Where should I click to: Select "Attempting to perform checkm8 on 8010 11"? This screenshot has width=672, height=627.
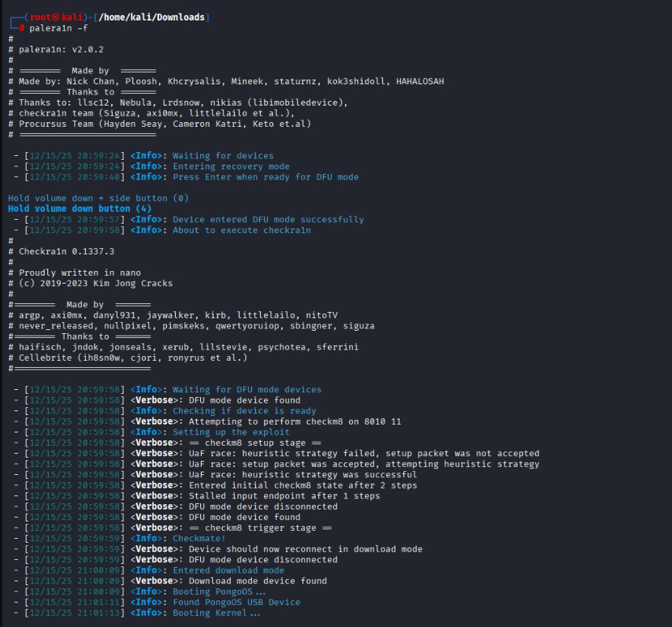295,421
